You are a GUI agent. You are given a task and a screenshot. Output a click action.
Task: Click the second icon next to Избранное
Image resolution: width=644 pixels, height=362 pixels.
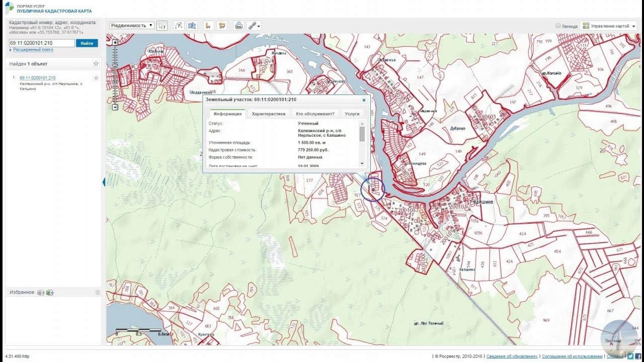tap(50, 293)
